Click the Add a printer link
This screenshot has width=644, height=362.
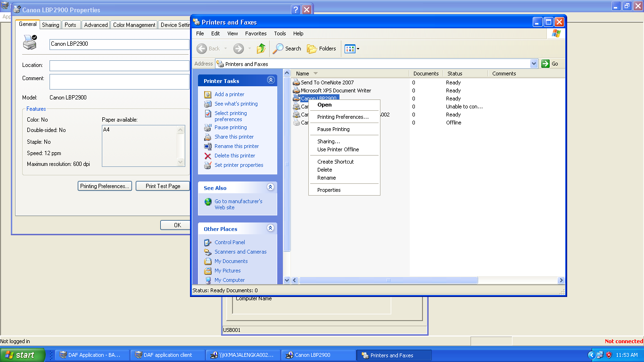(x=230, y=94)
